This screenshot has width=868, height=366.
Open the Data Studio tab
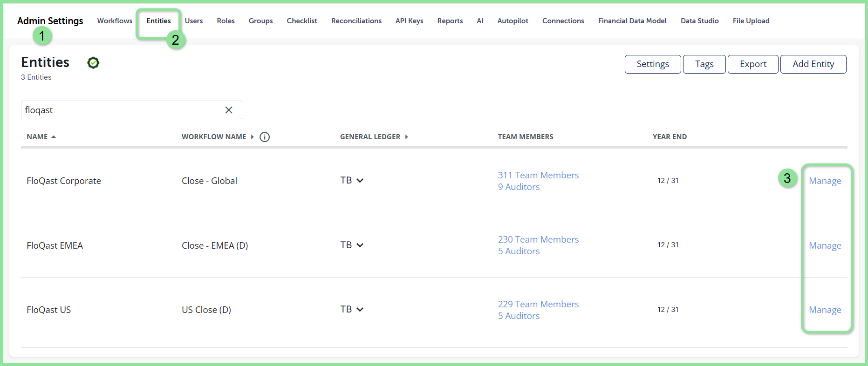[x=700, y=21]
